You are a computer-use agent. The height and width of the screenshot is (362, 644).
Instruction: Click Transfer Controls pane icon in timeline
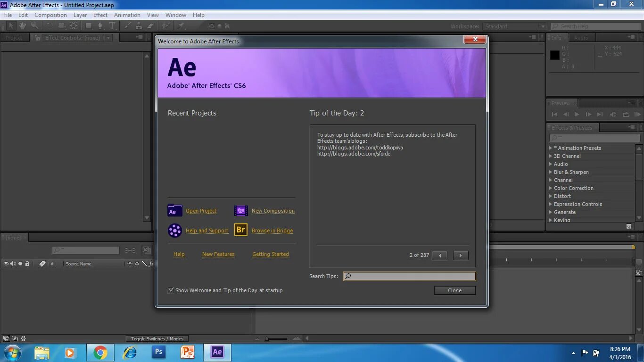(x=15, y=338)
